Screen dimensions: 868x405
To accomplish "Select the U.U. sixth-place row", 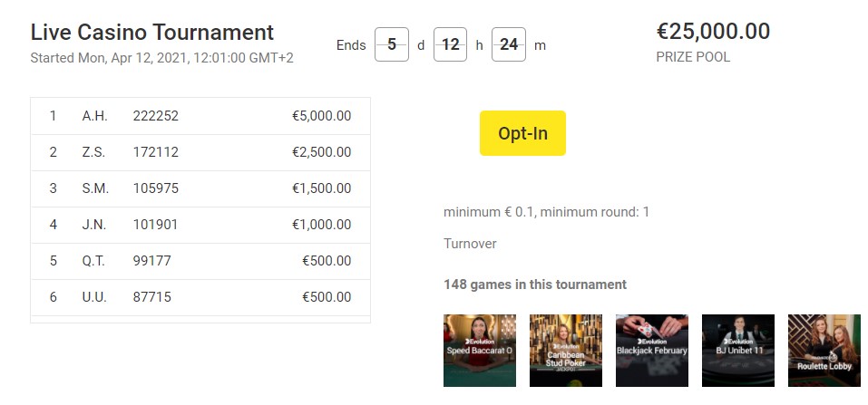I will [200, 297].
